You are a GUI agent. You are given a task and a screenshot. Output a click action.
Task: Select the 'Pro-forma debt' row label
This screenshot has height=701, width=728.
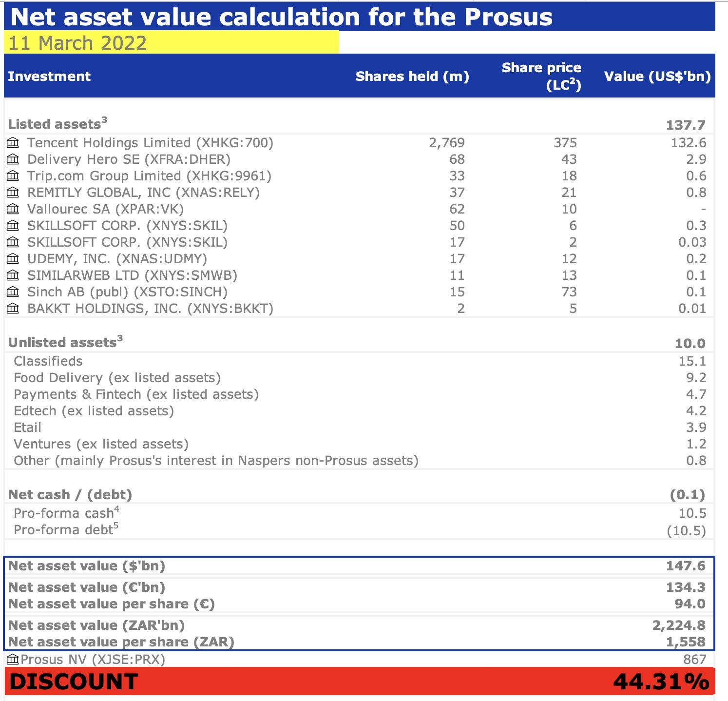click(x=66, y=529)
